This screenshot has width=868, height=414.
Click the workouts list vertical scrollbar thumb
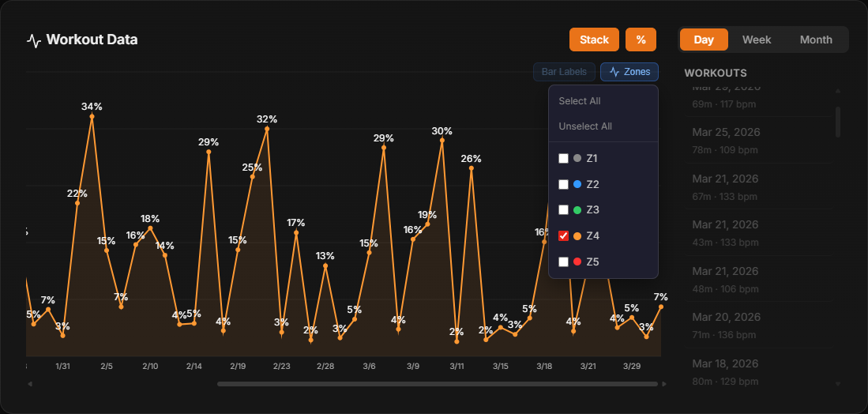[837, 122]
